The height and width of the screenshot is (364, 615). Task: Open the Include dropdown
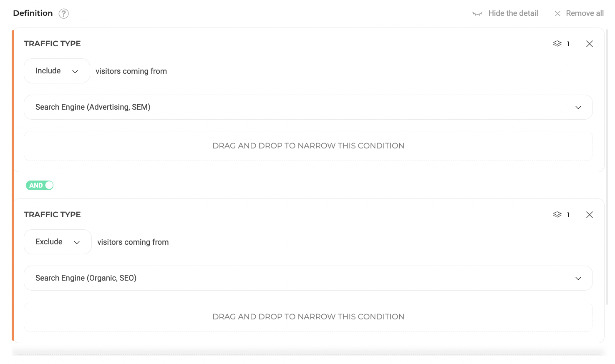tap(57, 71)
